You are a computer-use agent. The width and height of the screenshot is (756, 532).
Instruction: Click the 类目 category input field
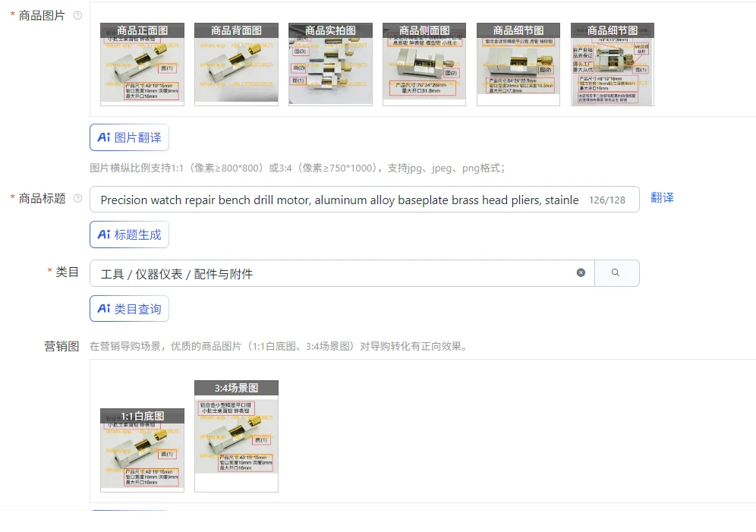(342, 273)
